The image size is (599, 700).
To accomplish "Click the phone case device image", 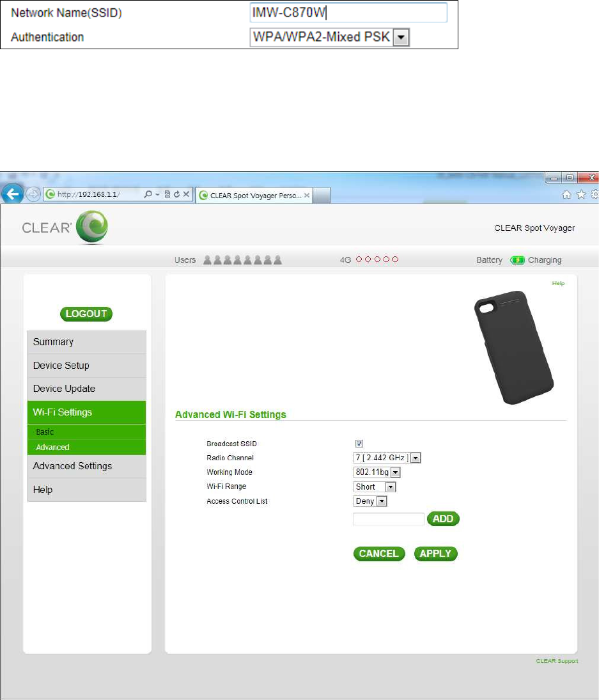I will (x=514, y=347).
